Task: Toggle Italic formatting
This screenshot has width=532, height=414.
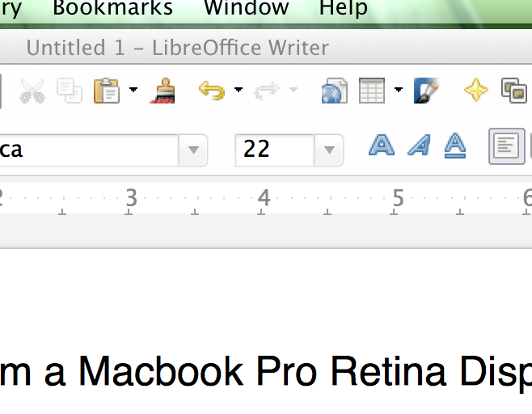Action: 420,146
